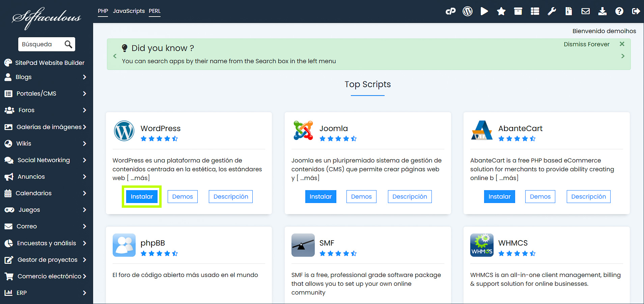Image resolution: width=644 pixels, height=304 pixels.
Task: Switch to the PERL tab
Action: click(155, 11)
